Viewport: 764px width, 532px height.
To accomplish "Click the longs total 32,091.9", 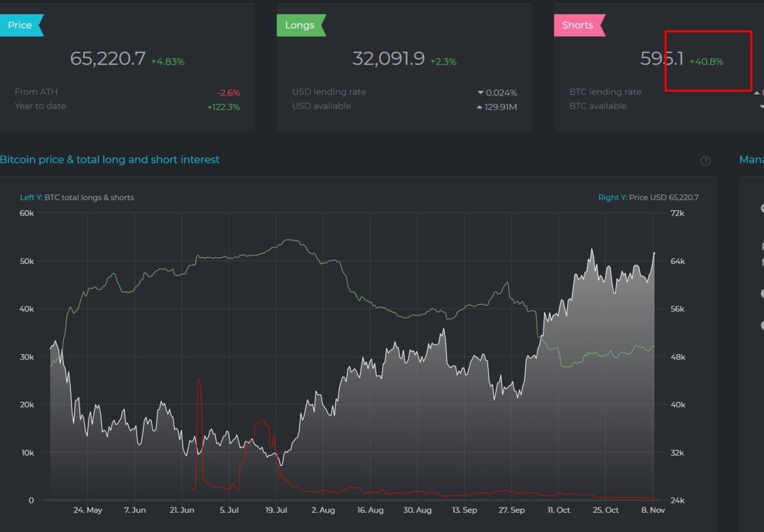I will [x=389, y=59].
